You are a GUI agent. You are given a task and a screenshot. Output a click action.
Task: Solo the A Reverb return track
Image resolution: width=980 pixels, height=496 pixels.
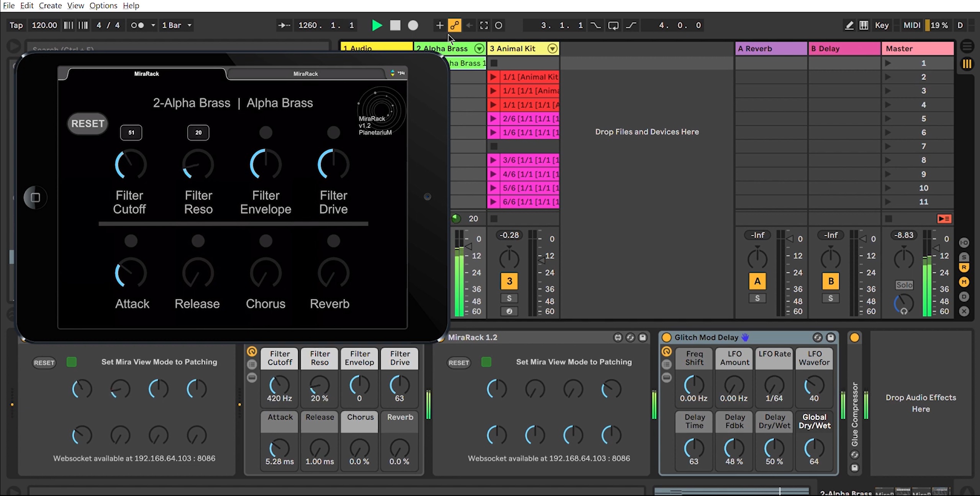click(757, 298)
